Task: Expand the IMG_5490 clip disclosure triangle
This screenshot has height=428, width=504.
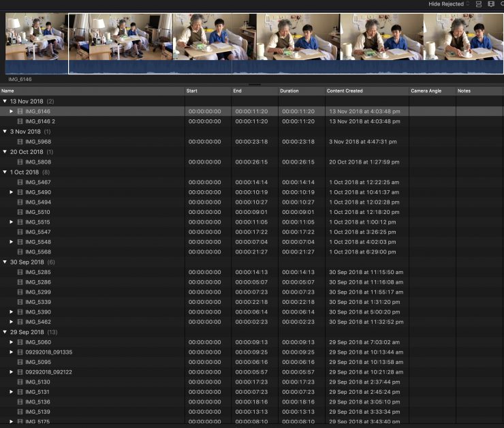Action: [x=12, y=192]
